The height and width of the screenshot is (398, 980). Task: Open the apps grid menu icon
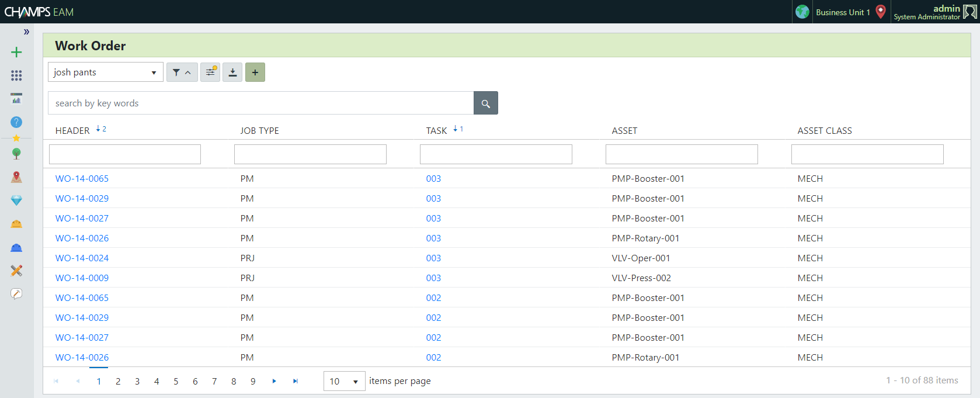(16, 75)
